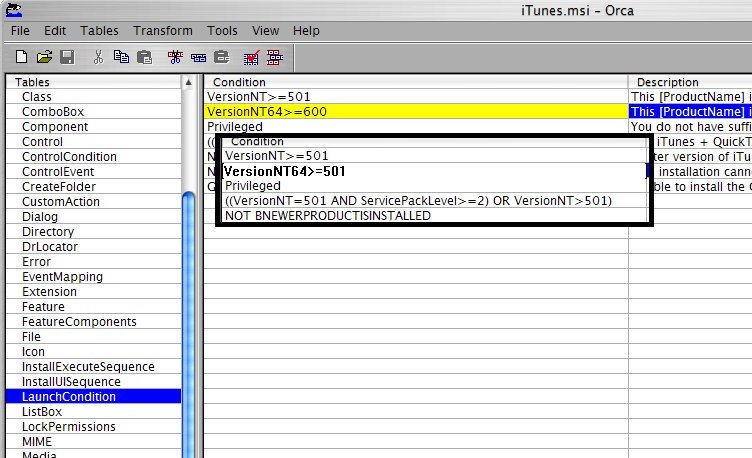Open the Tables menu
Image resolution: width=752 pixels, height=458 pixels.
tap(99, 31)
